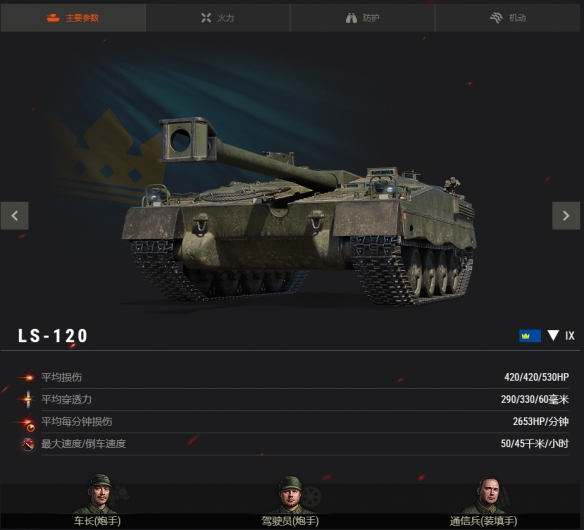Click the Sweden flag icon

click(530, 336)
